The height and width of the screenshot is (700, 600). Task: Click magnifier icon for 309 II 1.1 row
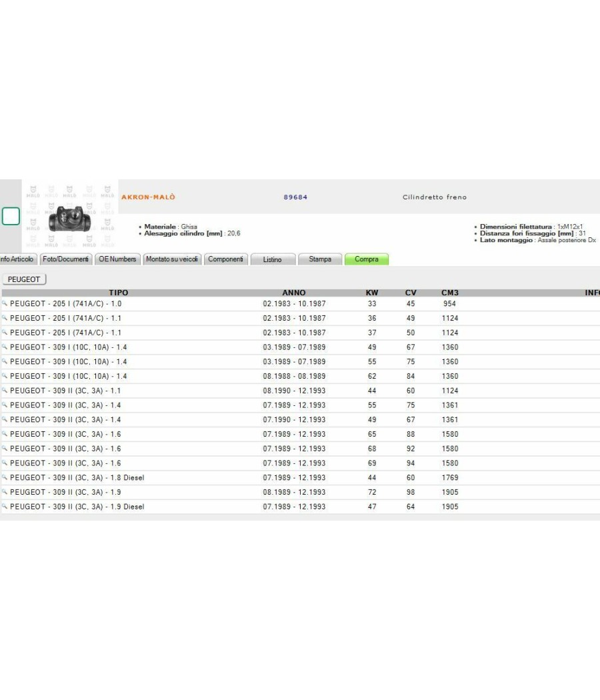tap(5, 391)
